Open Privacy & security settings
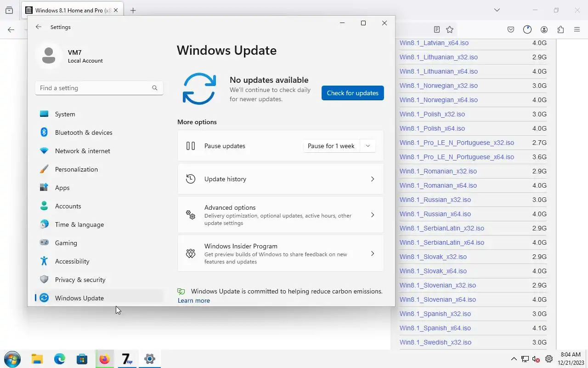 click(99, 280)
